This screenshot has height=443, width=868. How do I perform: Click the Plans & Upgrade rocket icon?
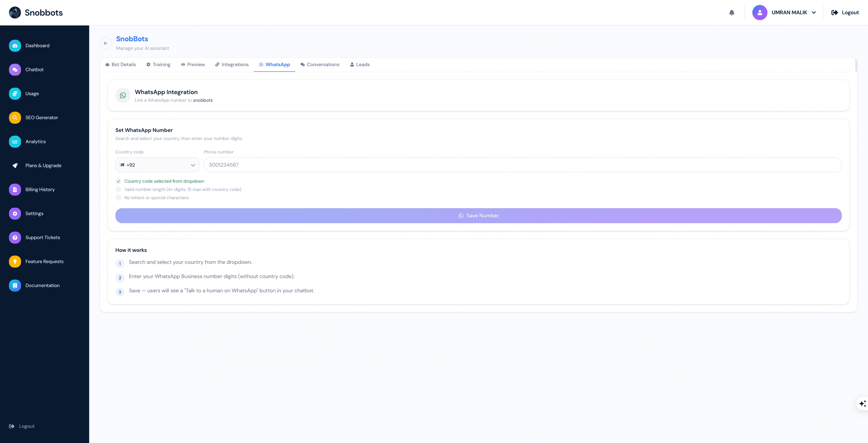coord(15,166)
